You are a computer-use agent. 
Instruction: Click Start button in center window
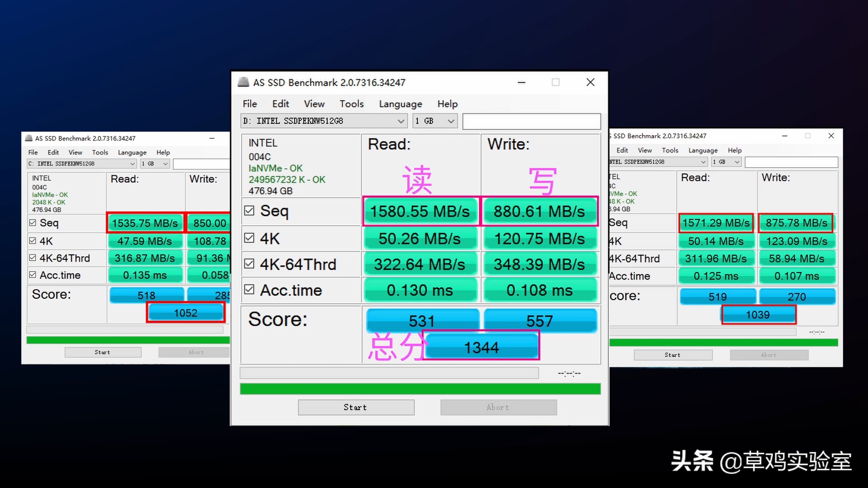pyautogui.click(x=356, y=407)
